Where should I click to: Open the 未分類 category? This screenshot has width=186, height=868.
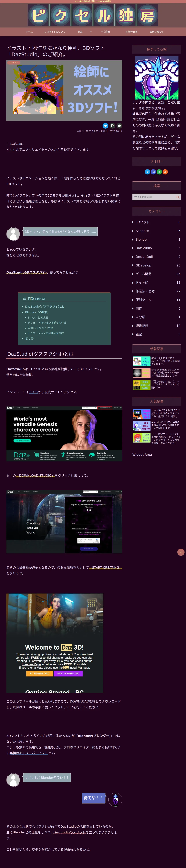[x=157, y=317]
